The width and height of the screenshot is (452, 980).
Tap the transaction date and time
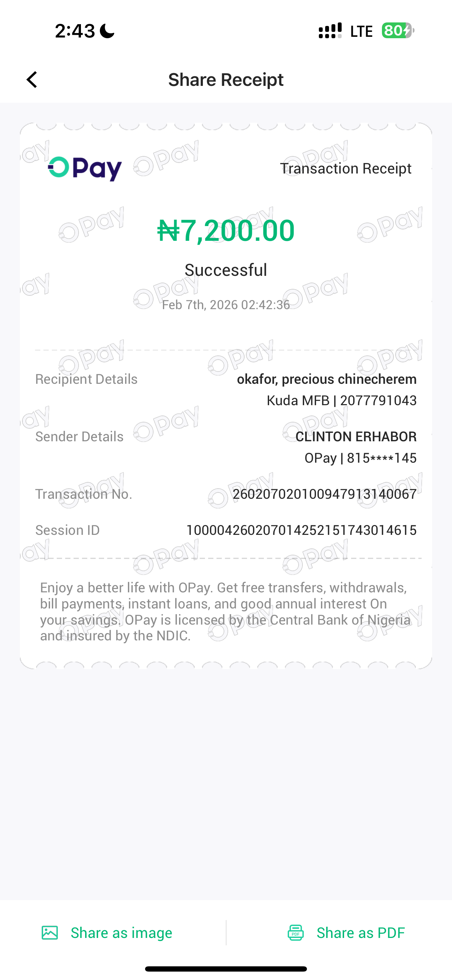click(x=226, y=305)
